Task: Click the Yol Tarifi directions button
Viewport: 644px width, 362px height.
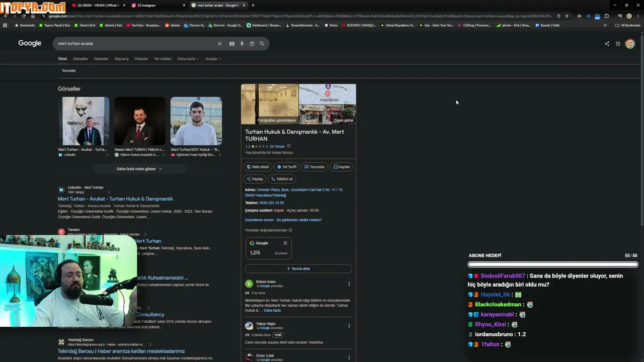Action: (287, 167)
